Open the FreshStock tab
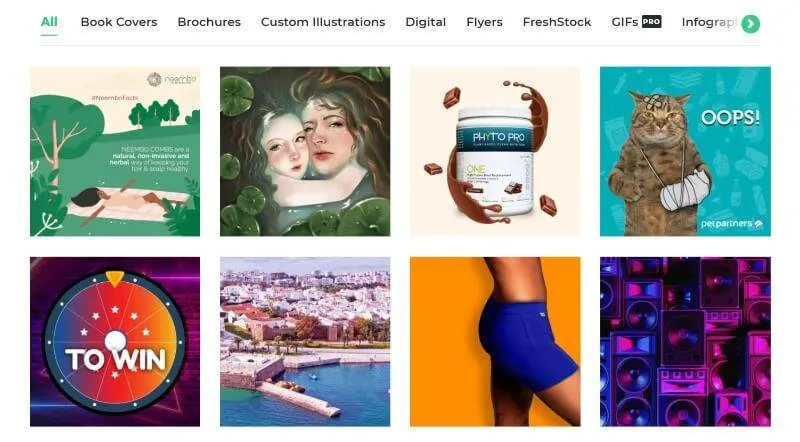800x442 pixels. (557, 22)
